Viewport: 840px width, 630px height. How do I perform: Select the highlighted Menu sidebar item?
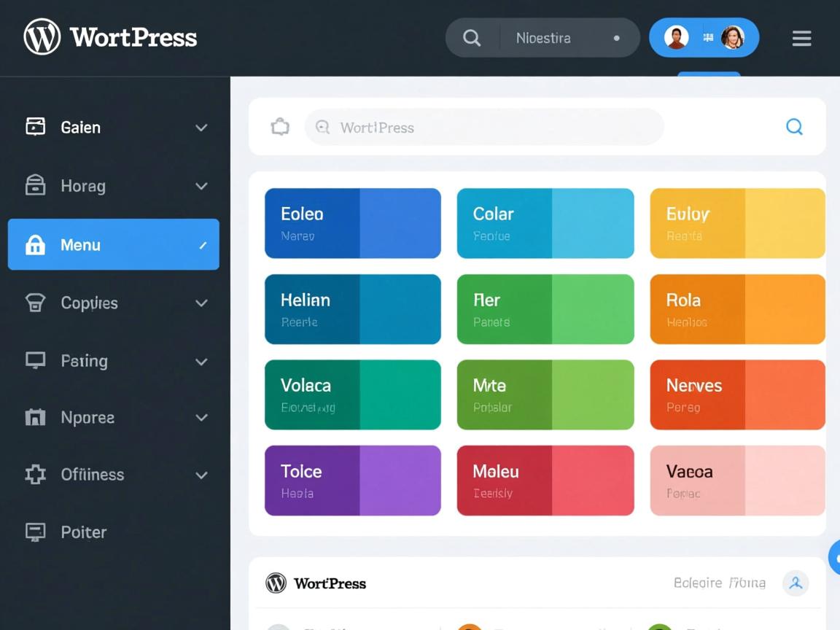click(x=113, y=245)
